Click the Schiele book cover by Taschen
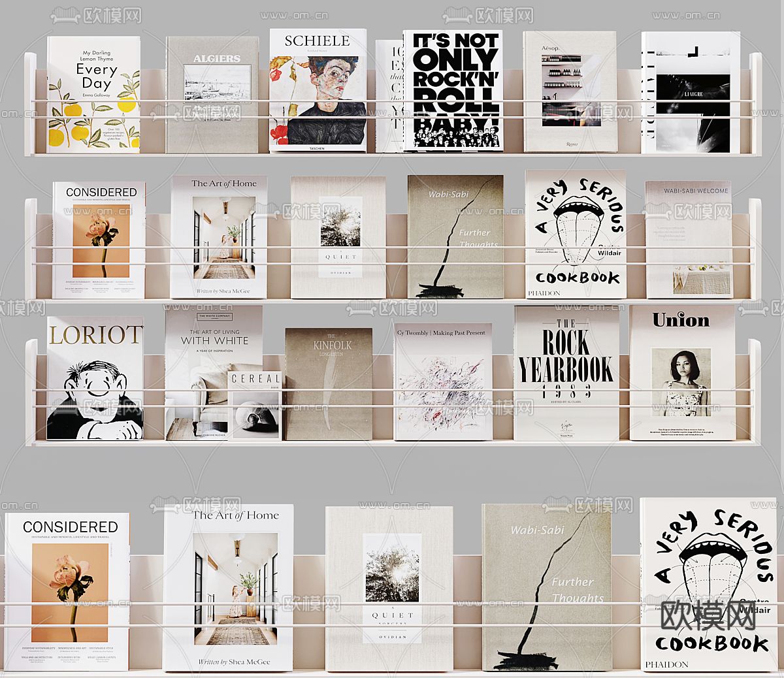 (318, 90)
